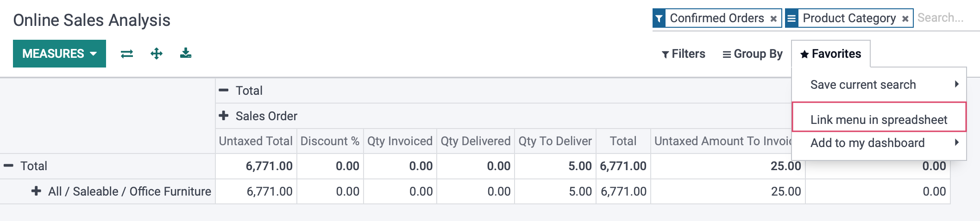This screenshot has height=221, width=980.
Task: Open the Filters menu
Action: pos(683,54)
